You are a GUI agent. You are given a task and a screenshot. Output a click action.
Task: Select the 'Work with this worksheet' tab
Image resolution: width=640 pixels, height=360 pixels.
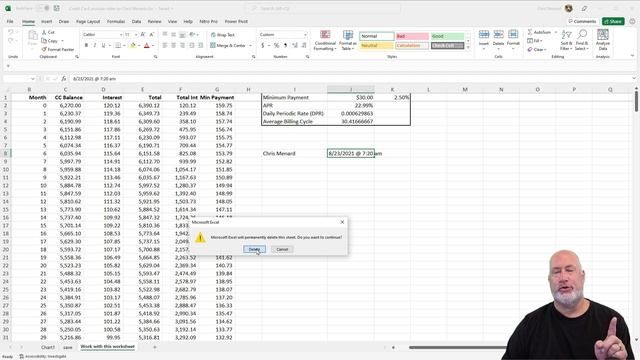(107, 347)
